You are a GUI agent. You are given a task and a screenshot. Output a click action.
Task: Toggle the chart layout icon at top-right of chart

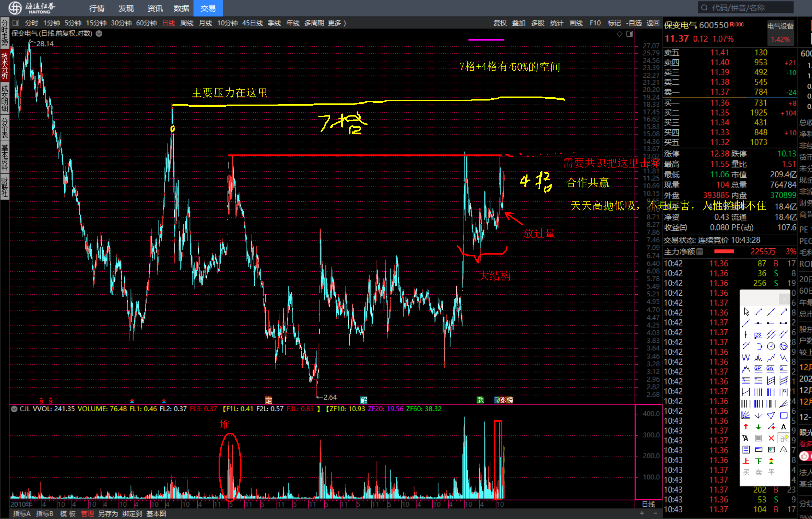(629, 34)
